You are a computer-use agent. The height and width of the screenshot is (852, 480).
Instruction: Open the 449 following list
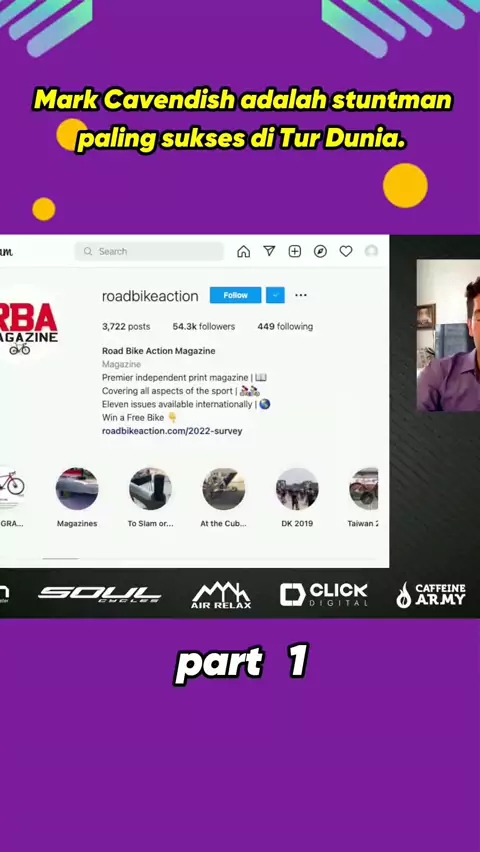click(x=285, y=327)
